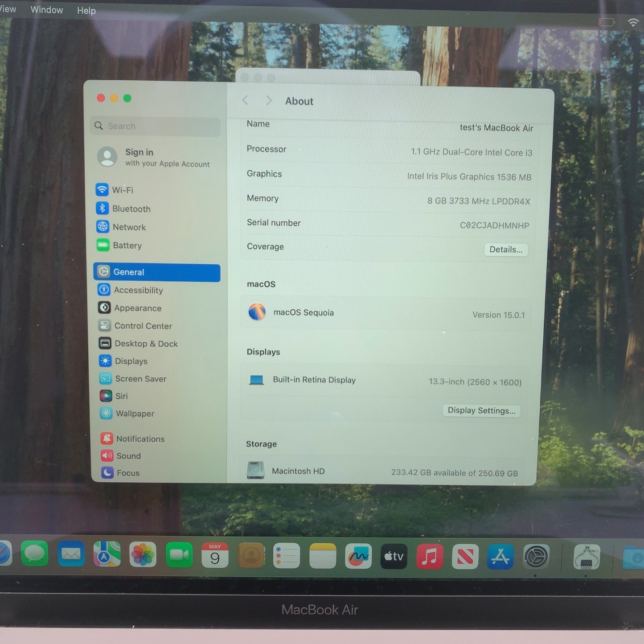
Task: Click the Version 15.0.1 text
Action: [x=499, y=315]
